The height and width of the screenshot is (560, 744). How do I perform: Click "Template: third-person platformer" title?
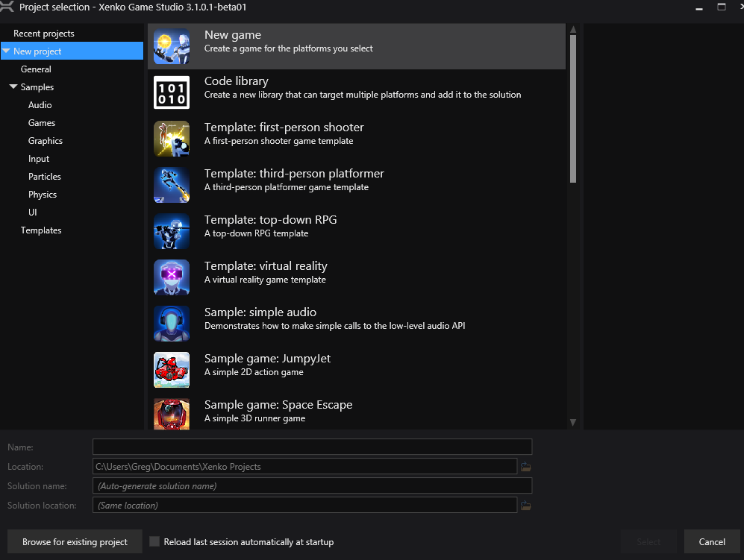(x=294, y=174)
